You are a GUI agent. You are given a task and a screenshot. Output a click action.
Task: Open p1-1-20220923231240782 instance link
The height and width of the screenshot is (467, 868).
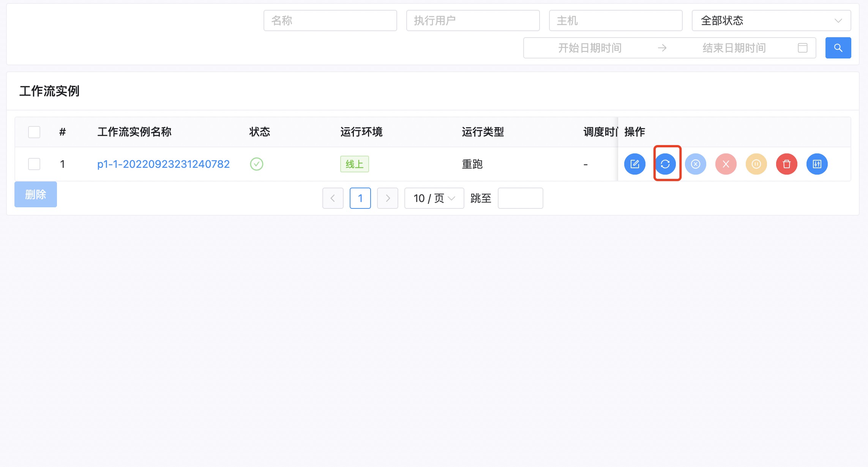163,164
